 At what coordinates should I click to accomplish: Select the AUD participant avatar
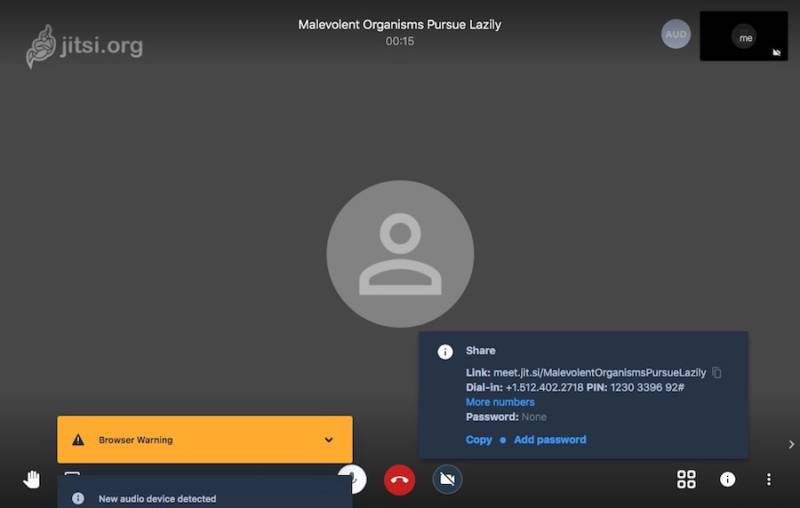(676, 34)
